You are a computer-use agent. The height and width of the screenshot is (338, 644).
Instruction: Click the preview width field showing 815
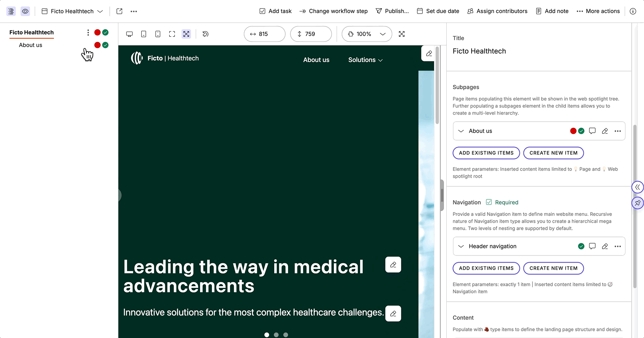265,34
